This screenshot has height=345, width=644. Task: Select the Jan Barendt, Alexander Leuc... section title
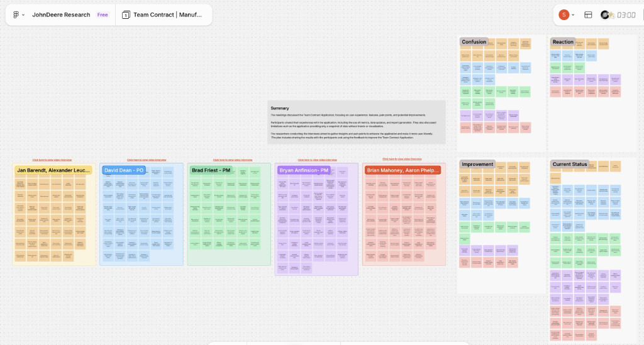click(x=53, y=170)
